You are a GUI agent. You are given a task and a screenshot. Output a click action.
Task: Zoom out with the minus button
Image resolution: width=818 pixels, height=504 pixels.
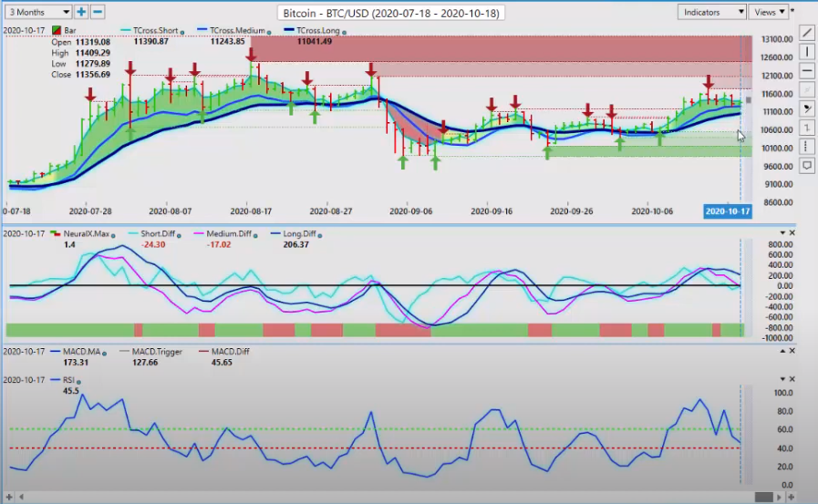97,12
